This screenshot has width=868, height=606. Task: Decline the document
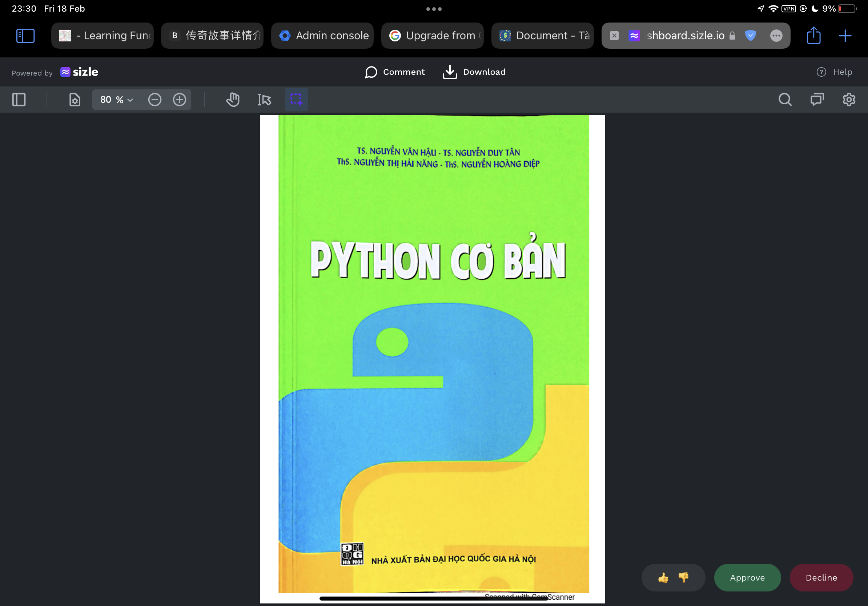(821, 578)
